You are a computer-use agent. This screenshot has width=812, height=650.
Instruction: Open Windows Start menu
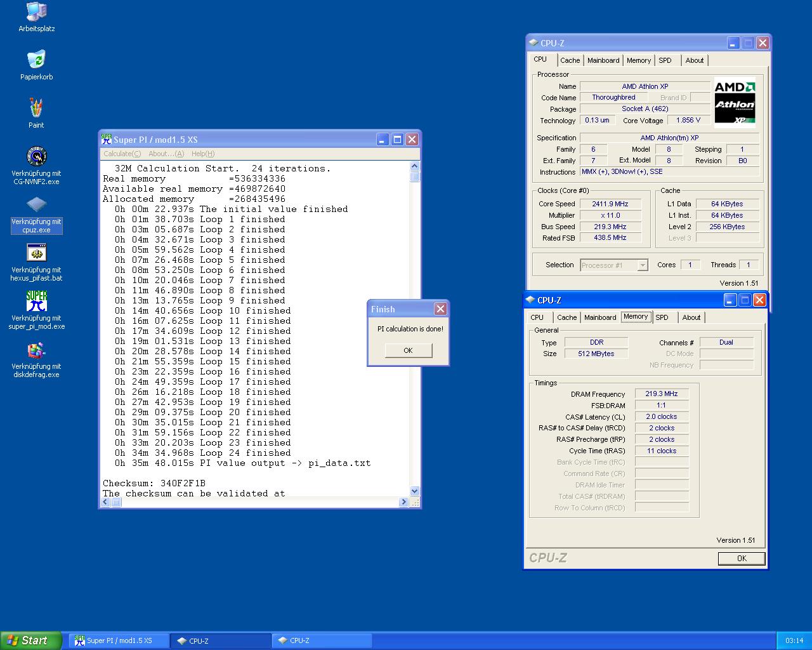point(30,640)
